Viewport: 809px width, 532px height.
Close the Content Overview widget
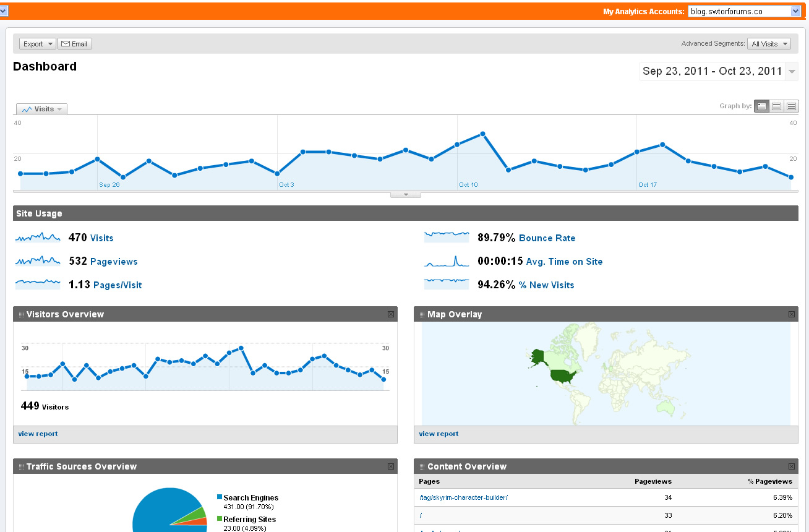coord(792,466)
